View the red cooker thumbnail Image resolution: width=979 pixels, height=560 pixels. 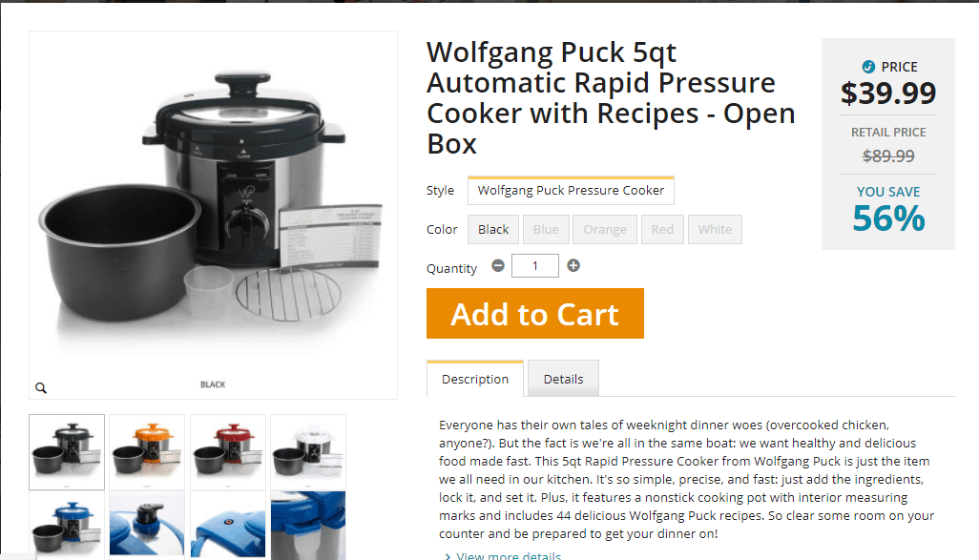[228, 452]
